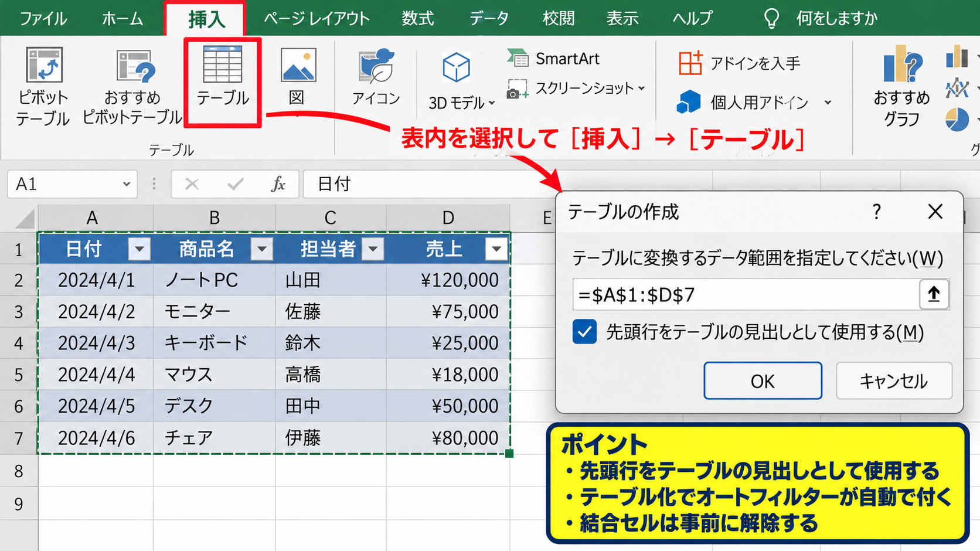Open the データ tab

(489, 18)
